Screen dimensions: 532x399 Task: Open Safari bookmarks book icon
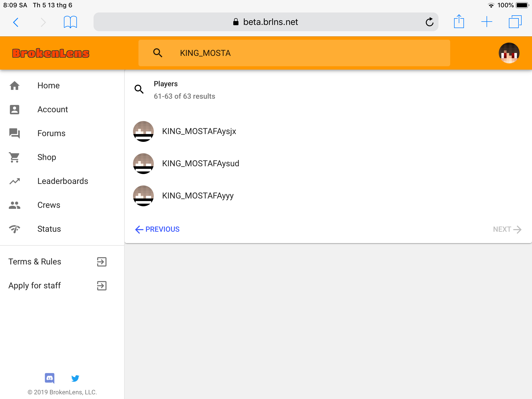pyautogui.click(x=70, y=22)
